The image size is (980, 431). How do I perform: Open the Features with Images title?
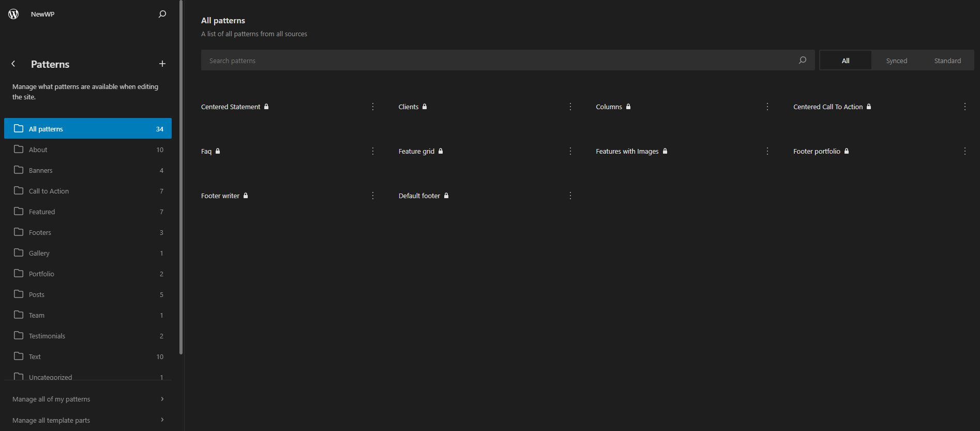tap(627, 151)
